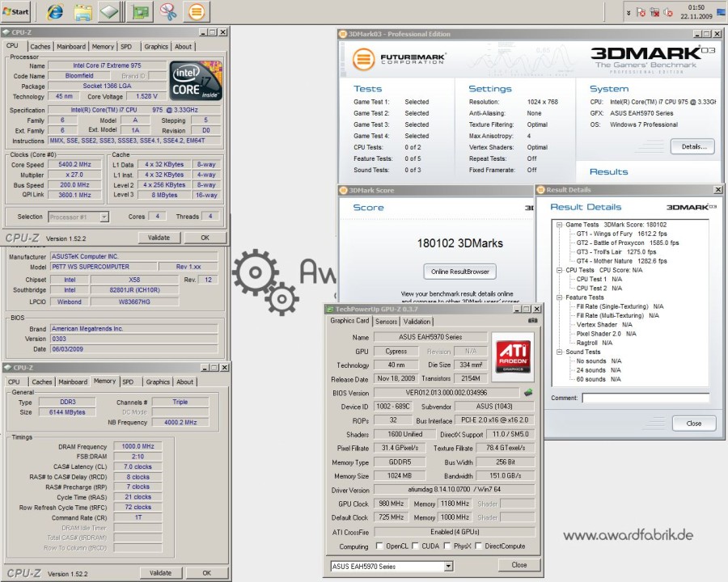Viewport: 728px width, 582px height.
Task: Select the "GT2 - Battle of Proxycon" row
Action: pyautogui.click(x=627, y=242)
